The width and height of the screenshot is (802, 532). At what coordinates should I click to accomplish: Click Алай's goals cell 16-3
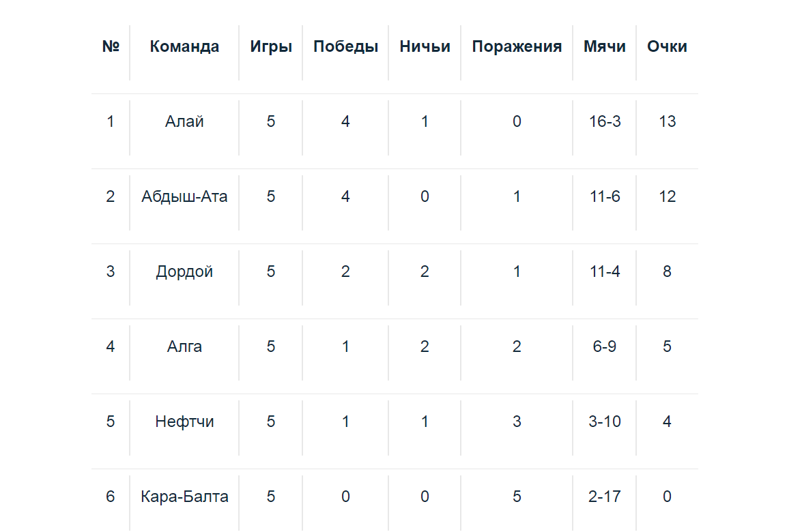coord(605,121)
